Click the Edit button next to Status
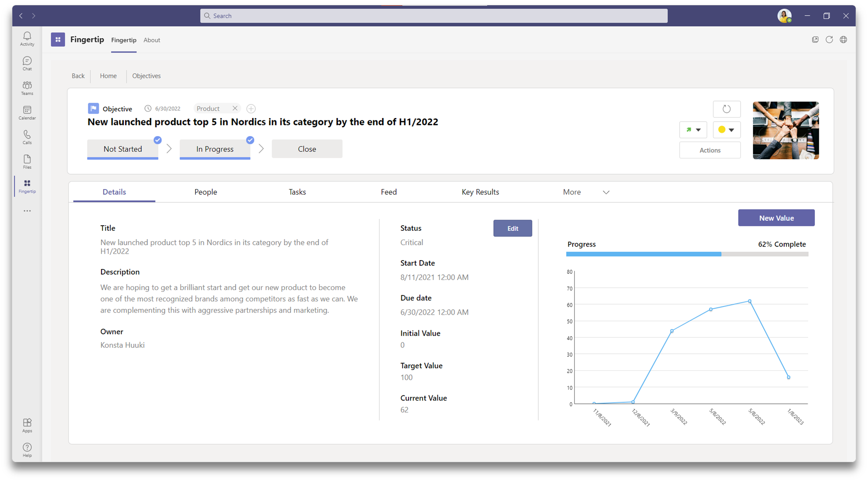 (x=513, y=228)
